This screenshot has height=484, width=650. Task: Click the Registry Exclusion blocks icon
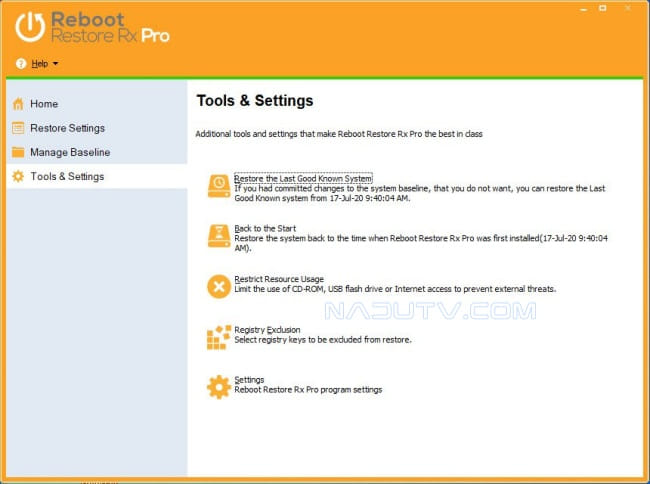(x=219, y=337)
